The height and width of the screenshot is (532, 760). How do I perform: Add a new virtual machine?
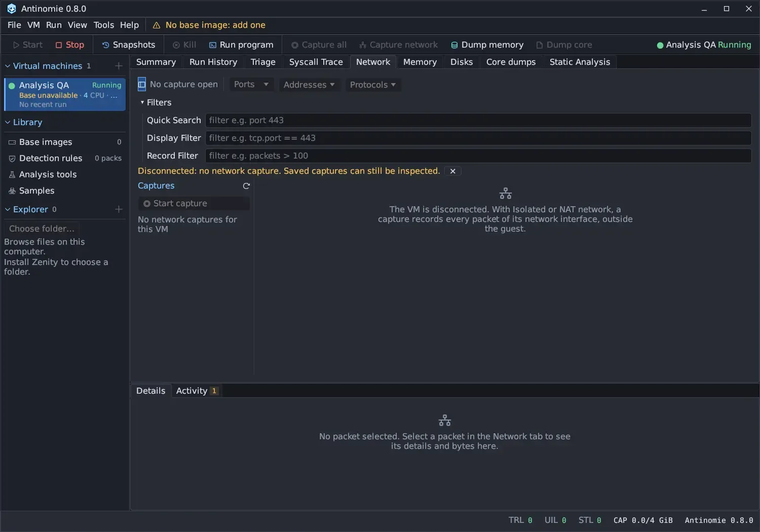(x=119, y=66)
